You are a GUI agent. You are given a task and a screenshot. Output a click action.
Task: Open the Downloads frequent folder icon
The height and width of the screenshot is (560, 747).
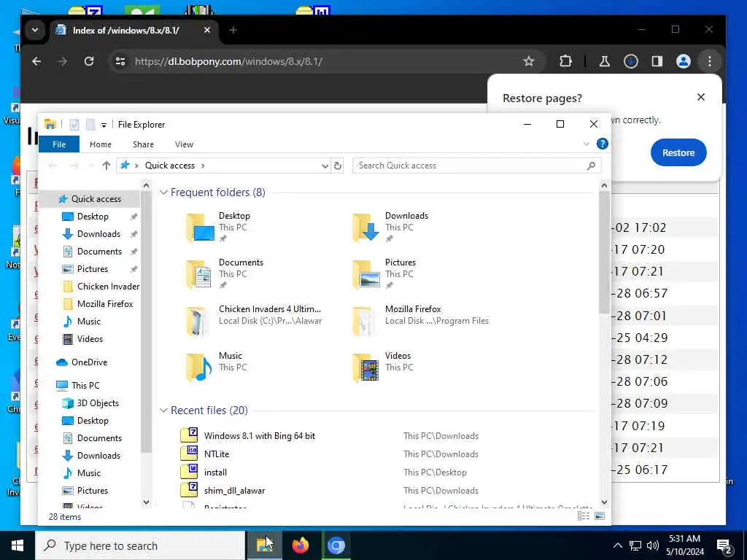pos(366,227)
